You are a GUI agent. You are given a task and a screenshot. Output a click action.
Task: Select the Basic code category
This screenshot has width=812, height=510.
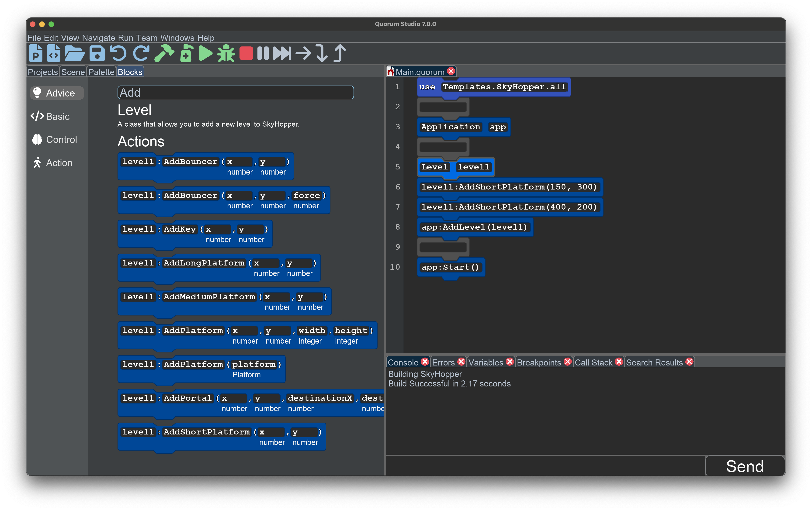coord(50,116)
